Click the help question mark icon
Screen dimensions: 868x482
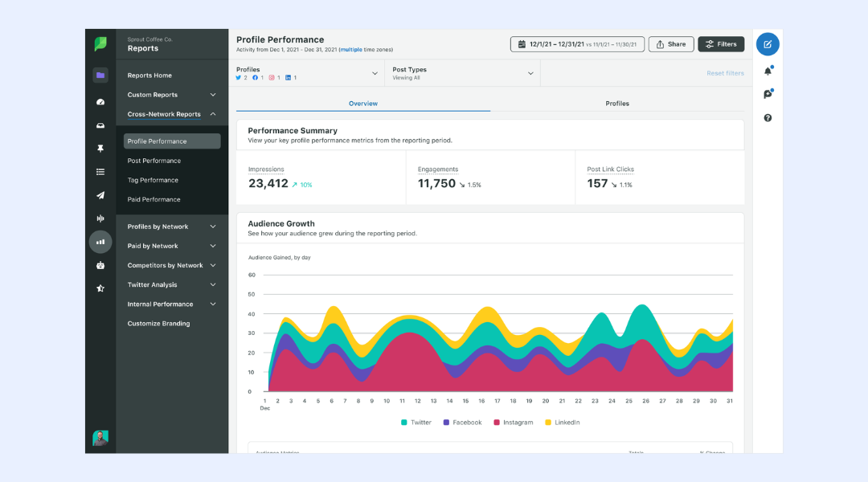pyautogui.click(x=768, y=118)
